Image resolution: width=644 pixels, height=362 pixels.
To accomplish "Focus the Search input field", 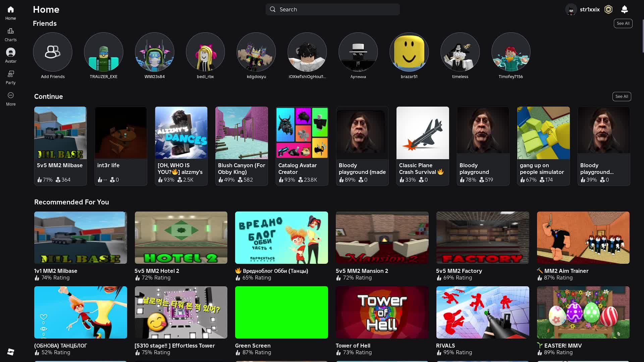I will (332, 9).
